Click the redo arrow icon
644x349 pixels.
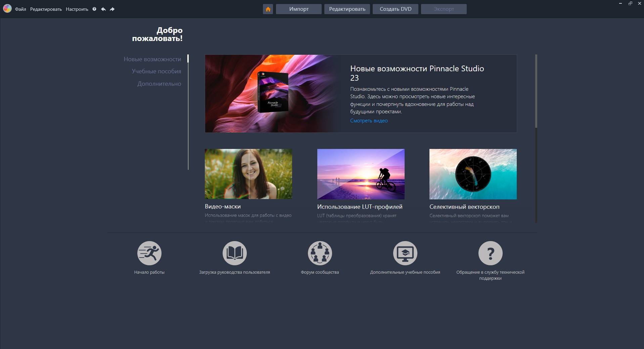click(112, 9)
